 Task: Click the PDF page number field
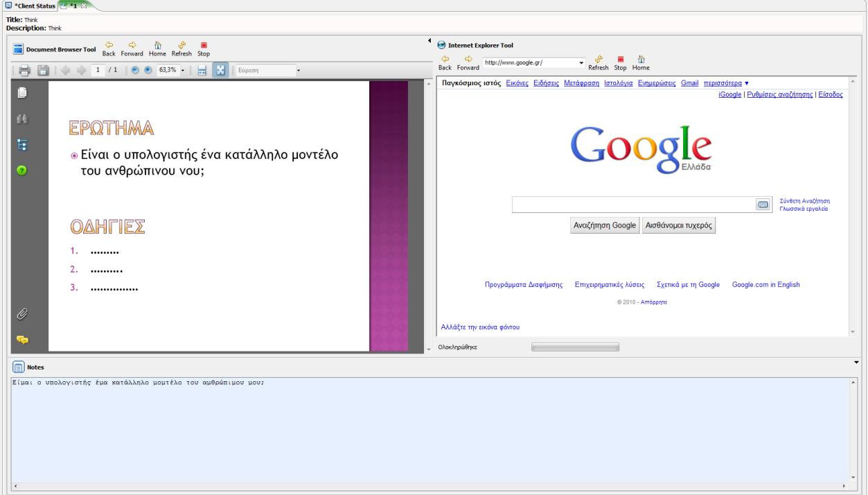tap(99, 70)
